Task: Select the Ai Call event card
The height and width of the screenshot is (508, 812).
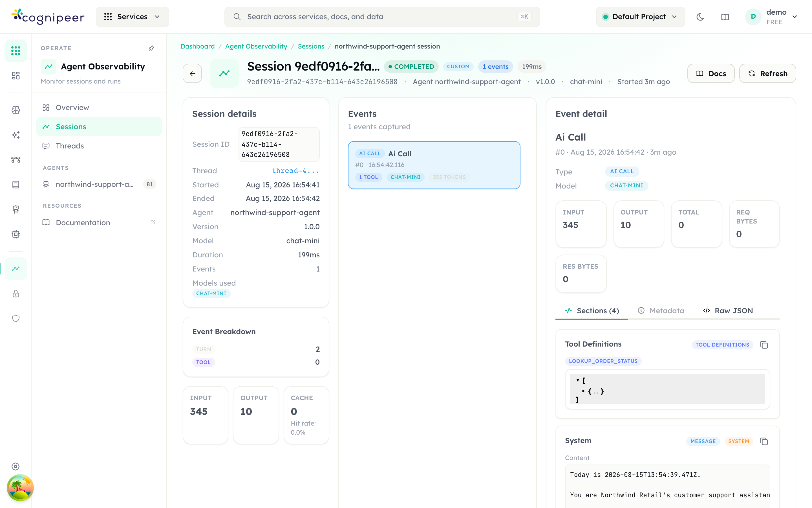Action: pyautogui.click(x=434, y=165)
